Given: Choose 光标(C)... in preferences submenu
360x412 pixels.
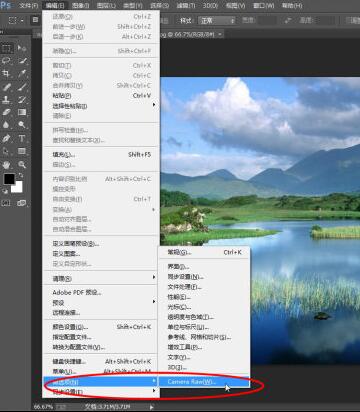Looking at the screenshot, I should (204, 307).
